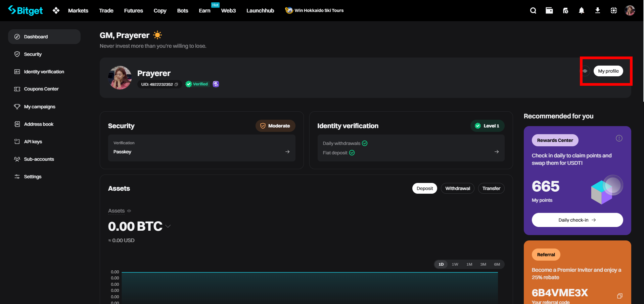644x304 pixels.
Task: Open the Copy menu
Action: point(160,10)
